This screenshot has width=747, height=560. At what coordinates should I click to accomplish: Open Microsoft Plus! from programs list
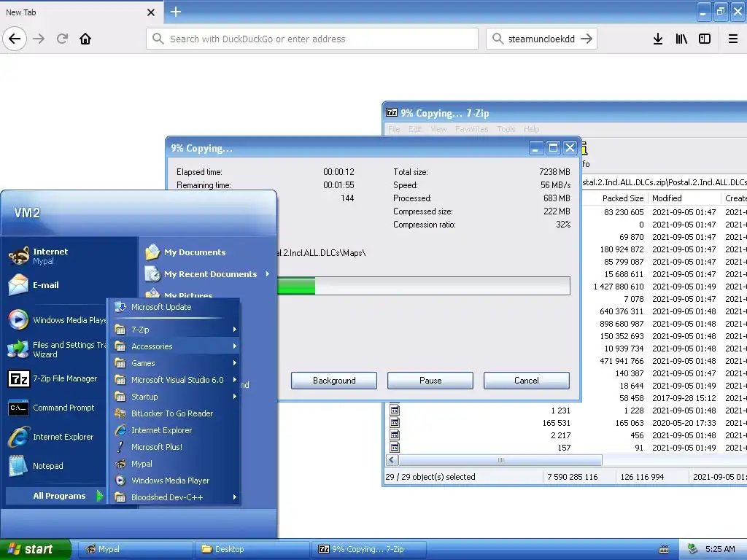(174, 447)
